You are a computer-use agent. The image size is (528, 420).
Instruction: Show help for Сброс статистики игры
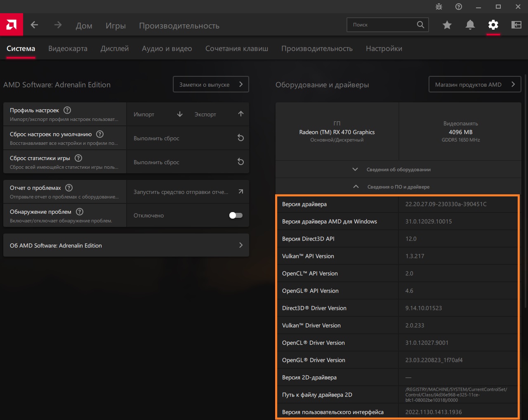point(78,158)
